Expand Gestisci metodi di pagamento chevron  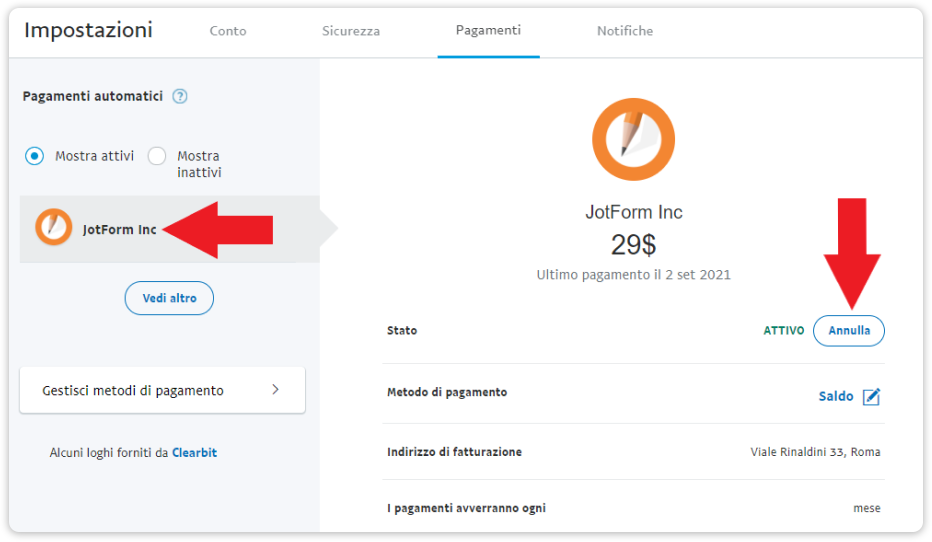275,390
